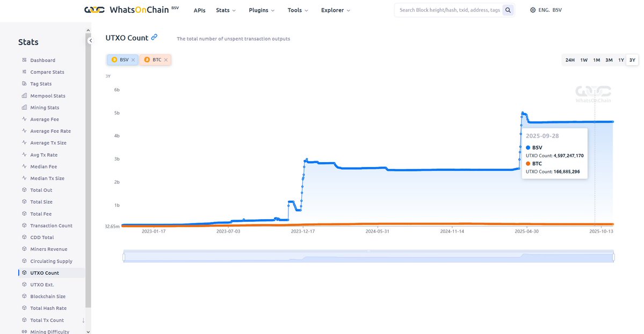This screenshot has height=334, width=644.
Task: Select the 3Y time range
Action: coord(632,60)
